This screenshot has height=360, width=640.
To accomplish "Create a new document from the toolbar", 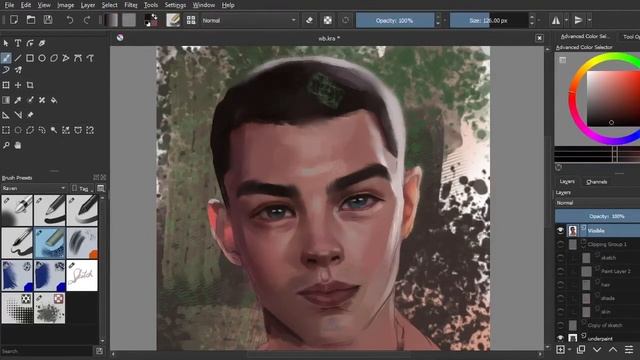I will [x=14, y=20].
